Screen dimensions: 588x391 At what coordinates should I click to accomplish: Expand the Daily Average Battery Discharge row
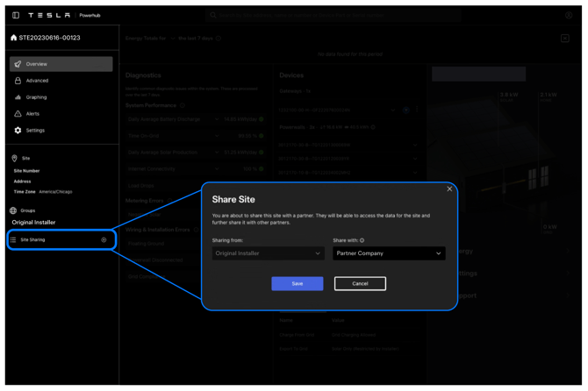click(x=217, y=119)
